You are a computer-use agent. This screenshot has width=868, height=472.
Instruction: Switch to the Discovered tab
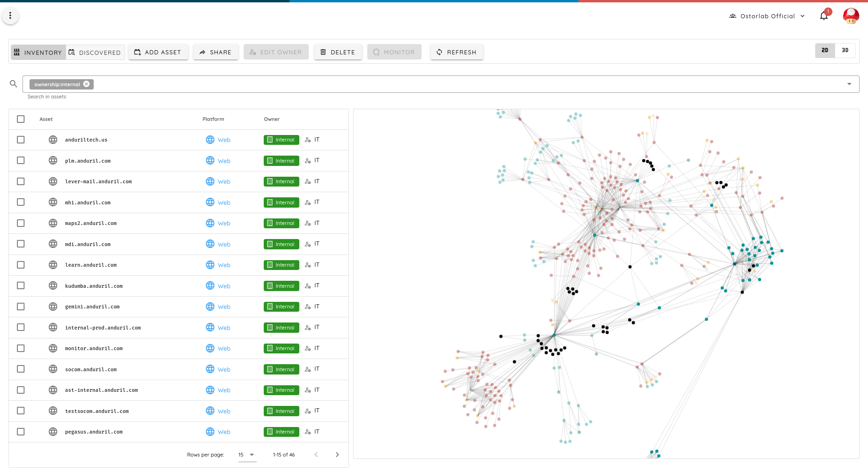(95, 52)
